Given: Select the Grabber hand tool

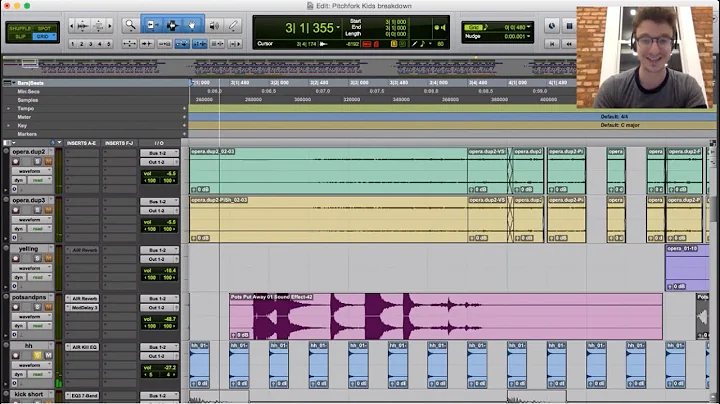Looking at the screenshot, I should (x=192, y=25).
